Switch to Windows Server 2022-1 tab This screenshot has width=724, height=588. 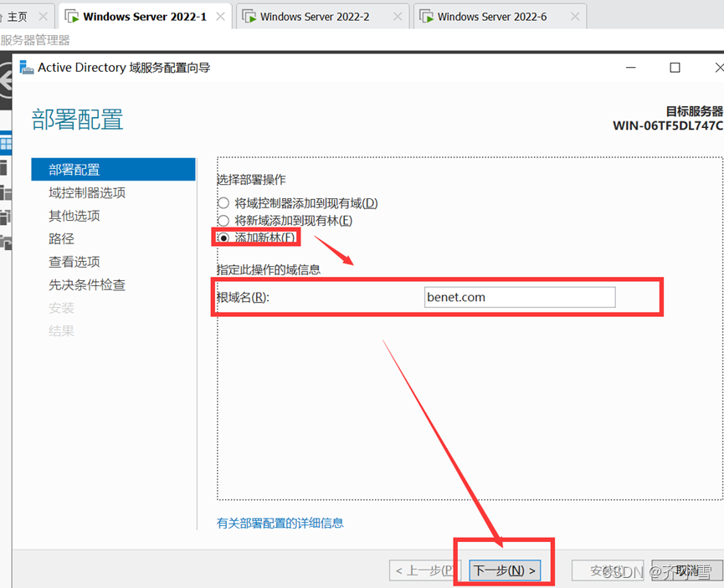click(x=145, y=17)
